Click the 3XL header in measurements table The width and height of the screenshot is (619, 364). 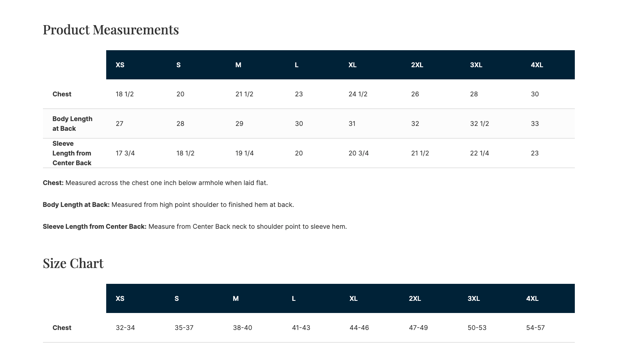tap(476, 65)
